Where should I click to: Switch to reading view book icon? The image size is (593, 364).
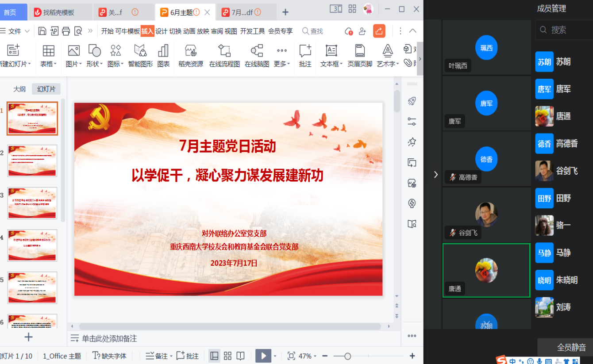pos(240,356)
